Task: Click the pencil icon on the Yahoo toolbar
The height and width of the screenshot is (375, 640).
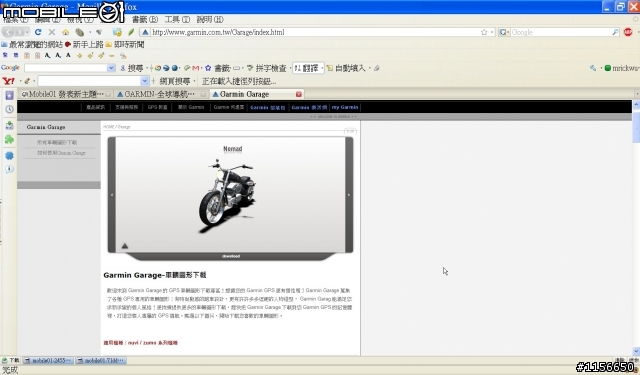Action: tap(27, 81)
